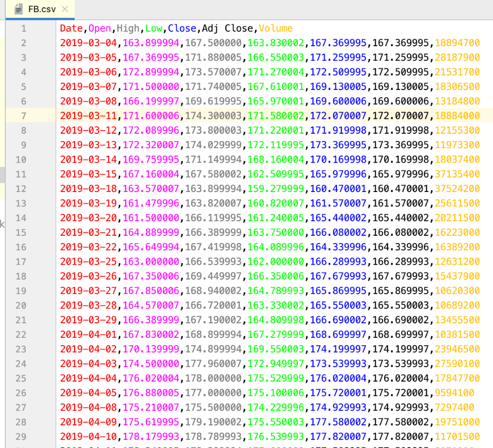Click low value 172.119995
This screenshot has width=493, height=448.
276,145
